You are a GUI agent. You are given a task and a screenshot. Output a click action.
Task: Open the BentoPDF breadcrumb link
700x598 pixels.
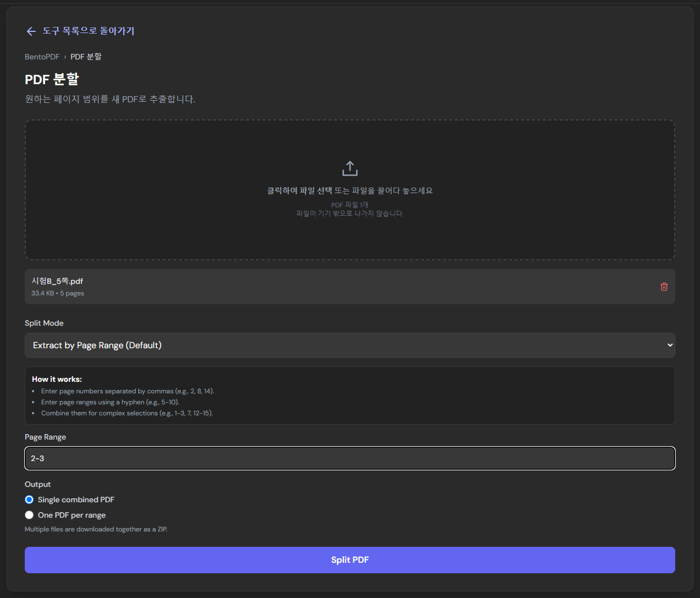click(42, 57)
